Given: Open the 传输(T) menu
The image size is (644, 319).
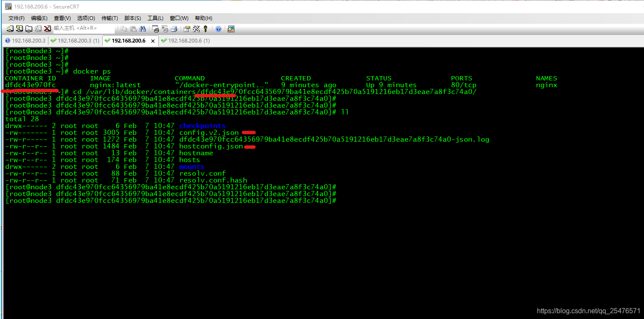Looking at the screenshot, I should 110,18.
